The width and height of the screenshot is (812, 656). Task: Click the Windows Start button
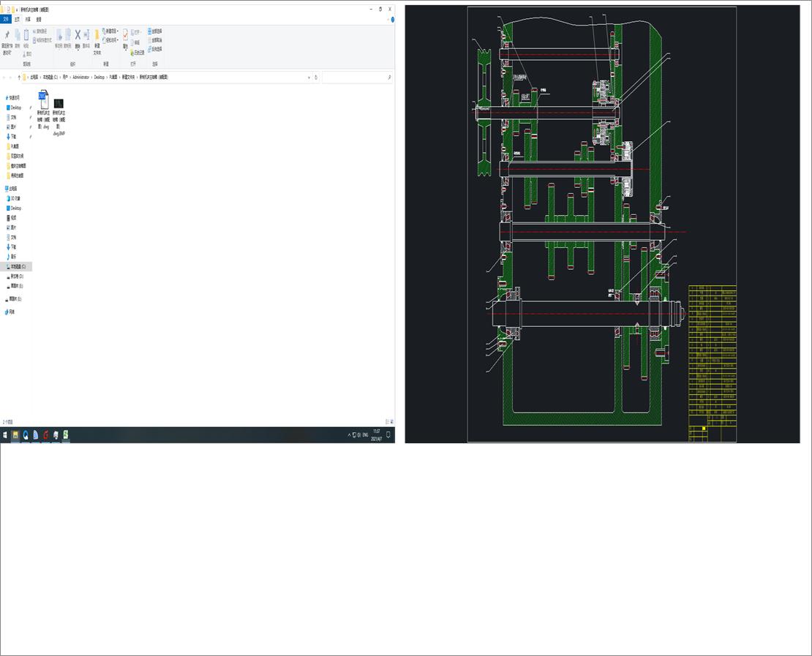[5, 435]
